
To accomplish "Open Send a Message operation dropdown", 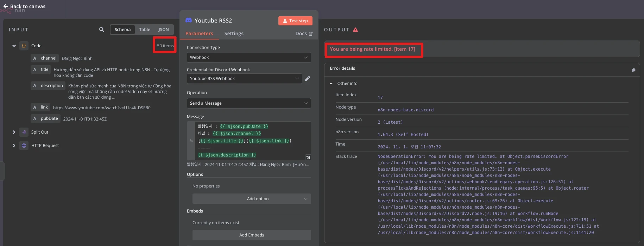I will click(x=249, y=103).
